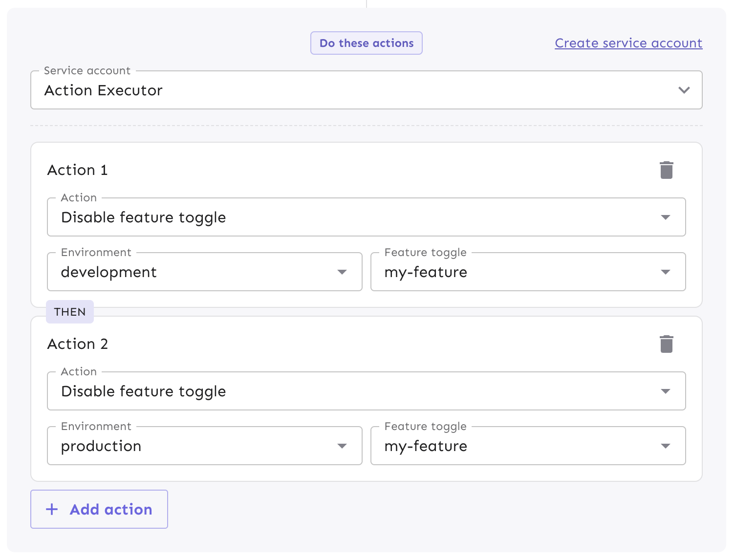This screenshot has width=735, height=560.
Task: Open the production Environment dropdown
Action: point(204,446)
